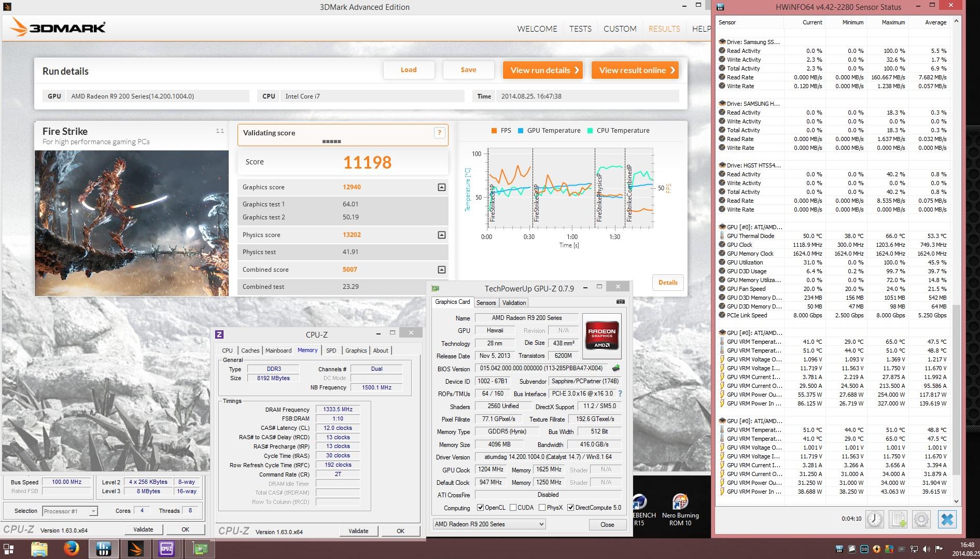Expand the Graphics score details
Viewport: 980px width, 559px height.
tap(442, 187)
